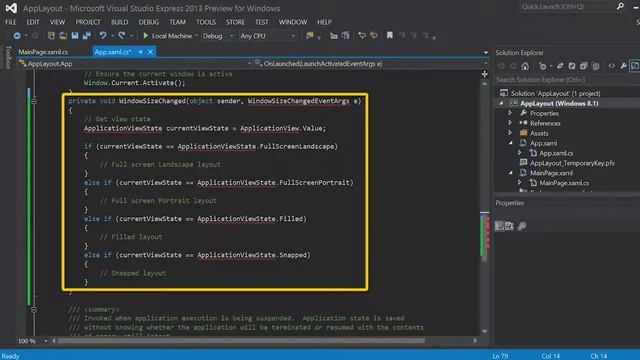
Task: Click the View Code icon in Solution Explorer
Action: [611, 66]
